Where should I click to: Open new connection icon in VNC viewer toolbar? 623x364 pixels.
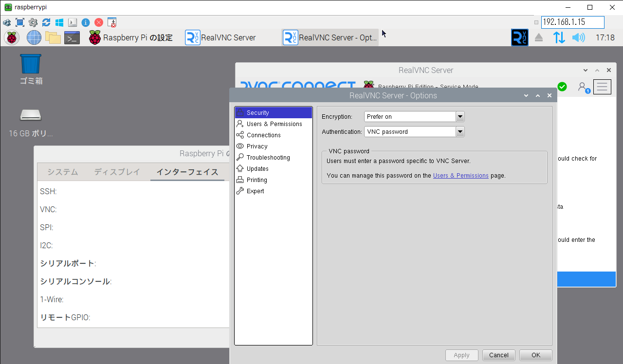coord(7,22)
